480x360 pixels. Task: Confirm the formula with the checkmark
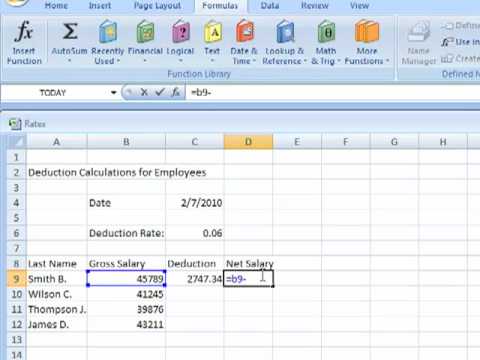(x=160, y=92)
